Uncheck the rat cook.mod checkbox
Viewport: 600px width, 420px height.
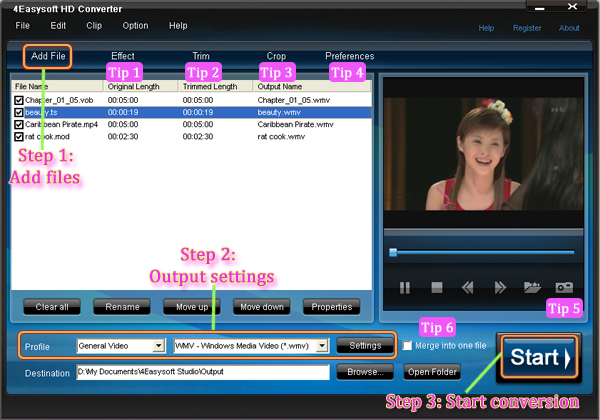click(x=18, y=137)
